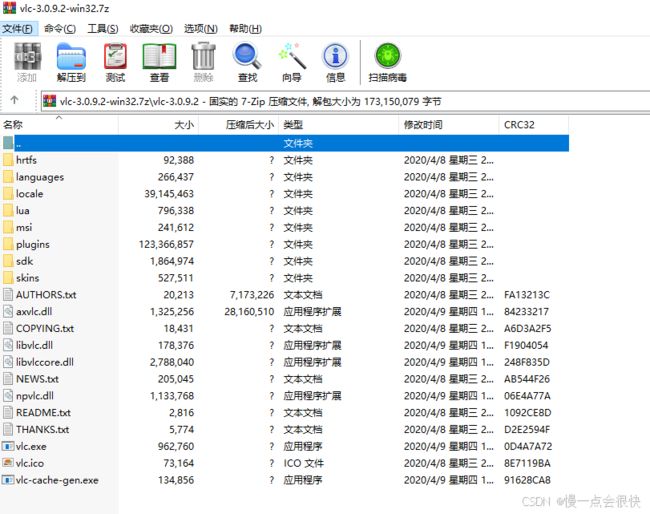Click the Delete (删除) trash icon
The image size is (650, 514).
coord(204,56)
